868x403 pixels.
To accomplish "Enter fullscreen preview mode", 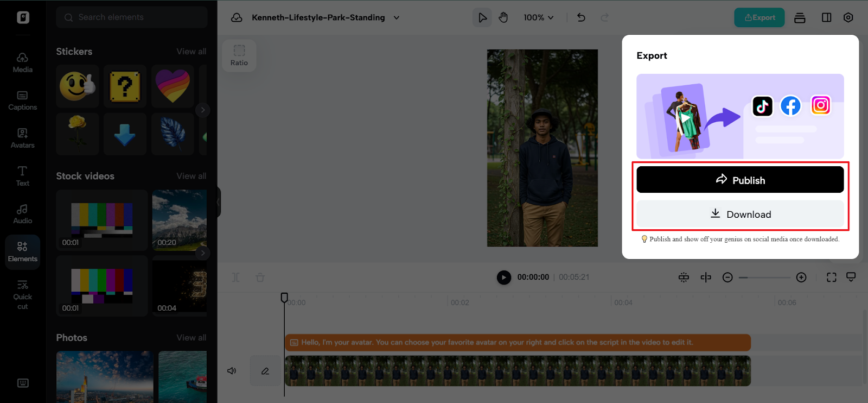I will pos(831,278).
